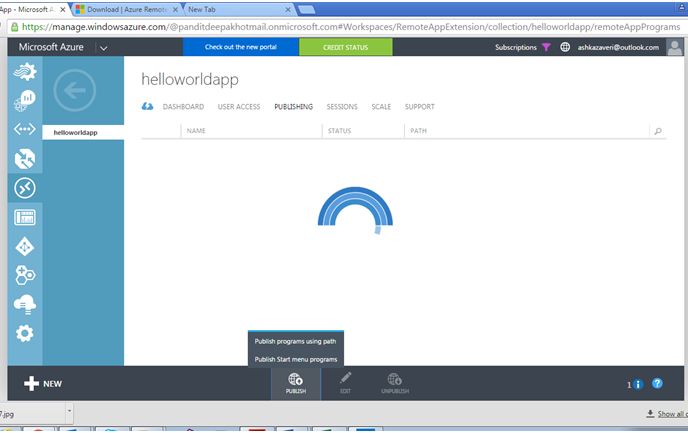Open the notifications info icon in bottom bar
Viewport: 688px width, 433px height.
pos(638,384)
